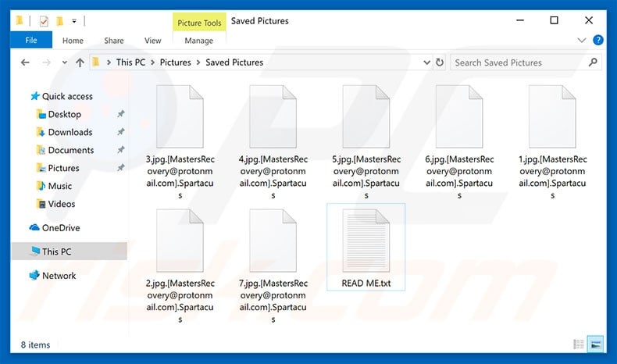This screenshot has width=617, height=364.
Task: Click the '8 items' status bar text
Action: click(x=35, y=344)
